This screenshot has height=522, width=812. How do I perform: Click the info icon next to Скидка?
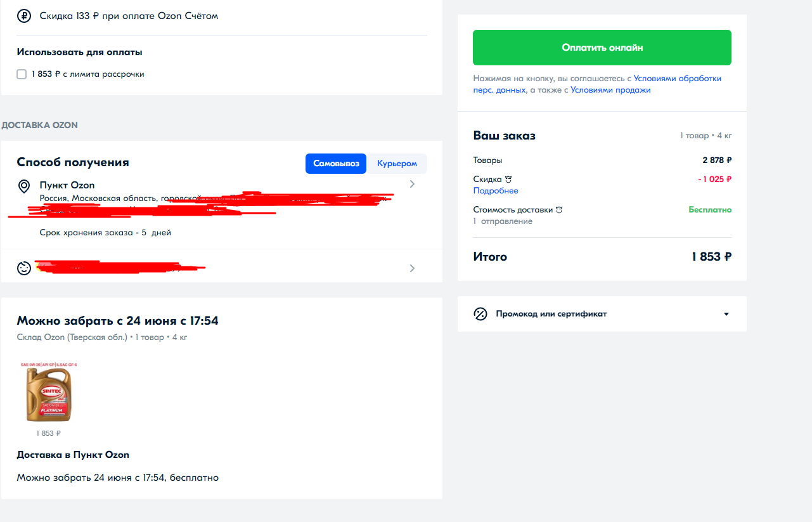tap(508, 179)
